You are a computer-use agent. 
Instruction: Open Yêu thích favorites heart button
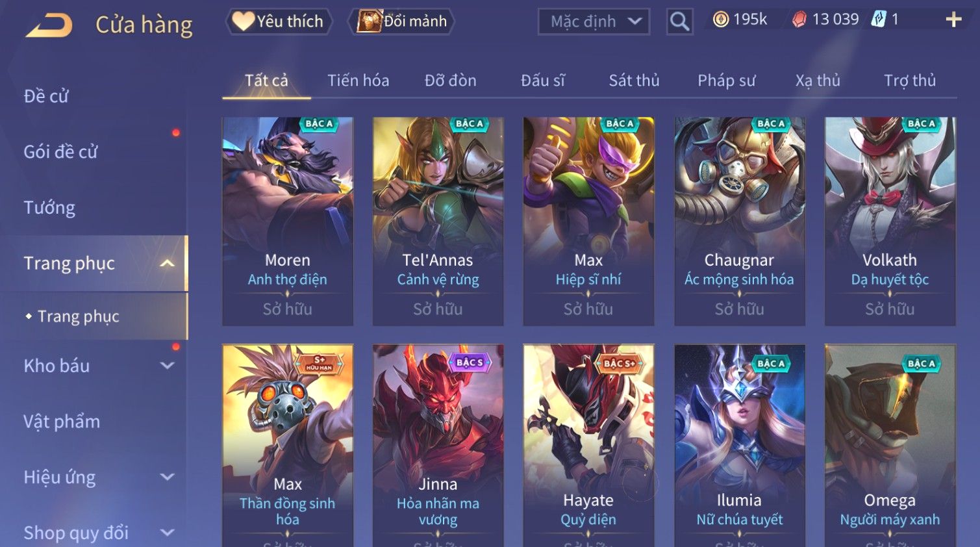click(279, 21)
